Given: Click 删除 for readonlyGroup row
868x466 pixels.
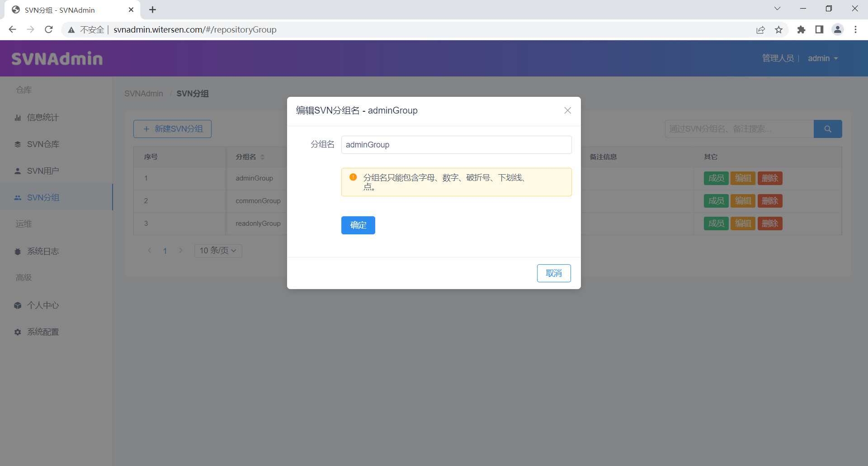Looking at the screenshot, I should click(770, 223).
